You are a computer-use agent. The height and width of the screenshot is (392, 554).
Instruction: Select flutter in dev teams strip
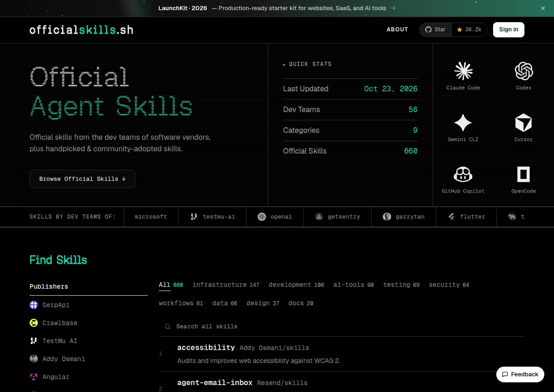pos(466,217)
